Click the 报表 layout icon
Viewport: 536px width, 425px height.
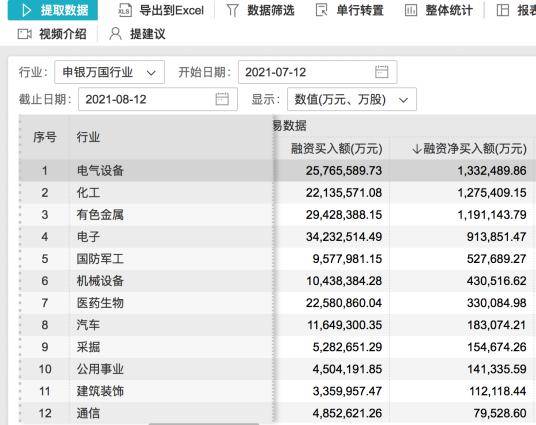[502, 10]
